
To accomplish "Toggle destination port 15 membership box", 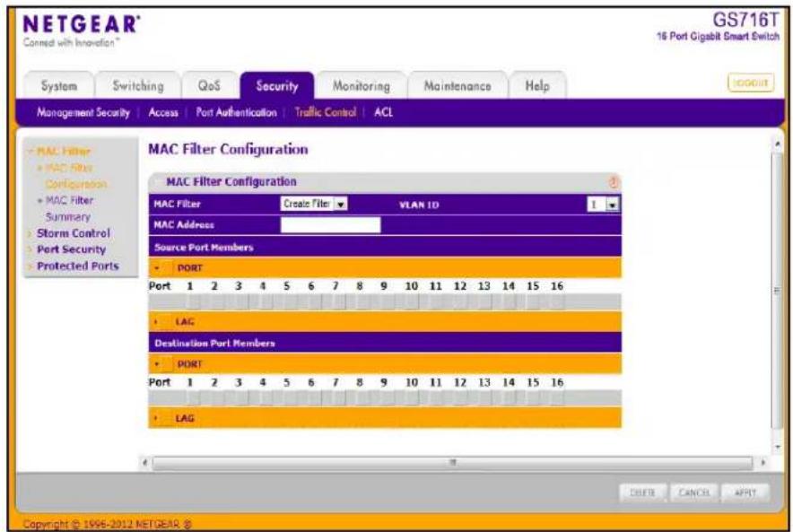I will (x=532, y=398).
